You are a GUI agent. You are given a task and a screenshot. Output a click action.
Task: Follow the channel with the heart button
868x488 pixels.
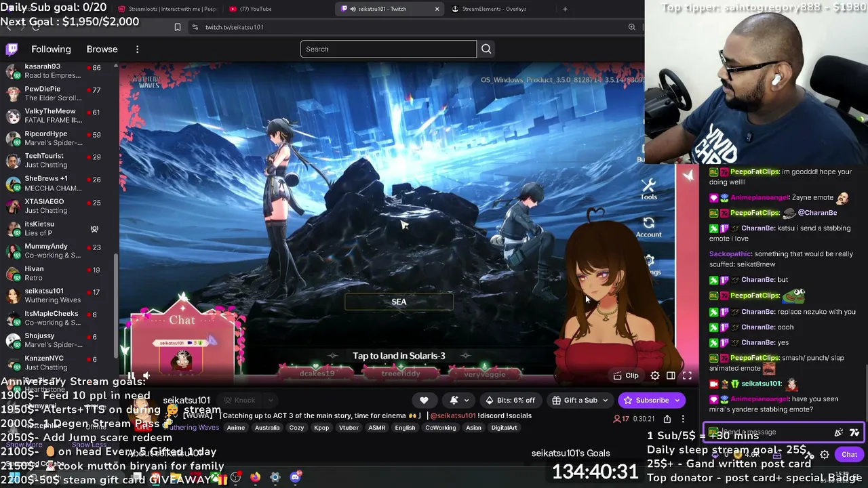pyautogui.click(x=424, y=400)
